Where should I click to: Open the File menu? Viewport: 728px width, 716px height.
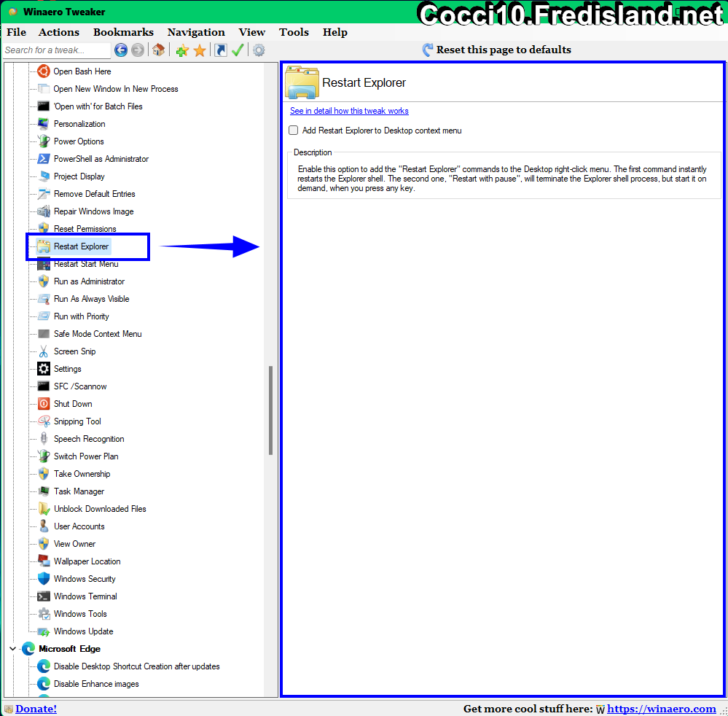16,32
